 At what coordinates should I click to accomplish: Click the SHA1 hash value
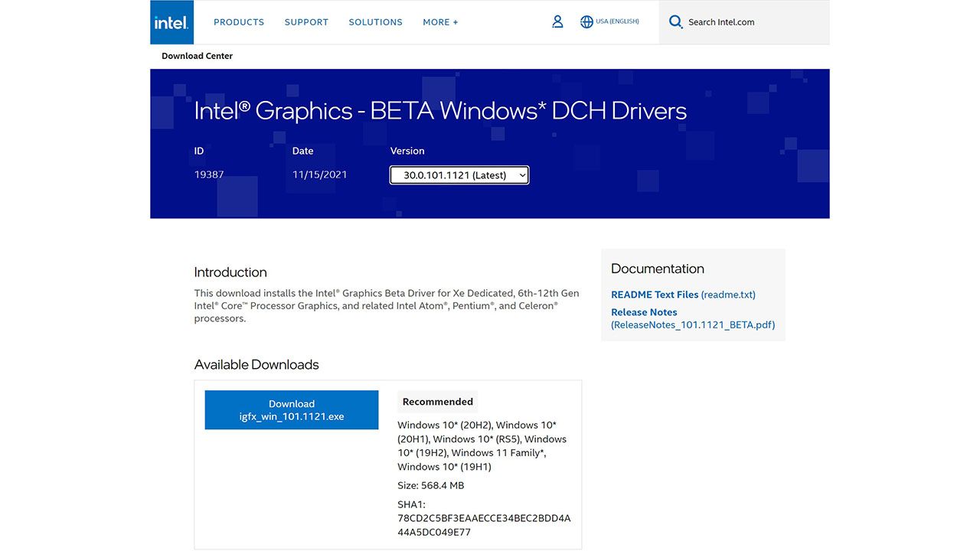(484, 525)
